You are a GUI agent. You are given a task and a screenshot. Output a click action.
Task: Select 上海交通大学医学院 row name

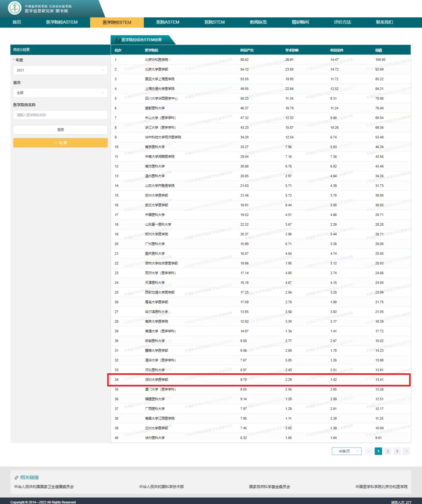click(x=160, y=89)
